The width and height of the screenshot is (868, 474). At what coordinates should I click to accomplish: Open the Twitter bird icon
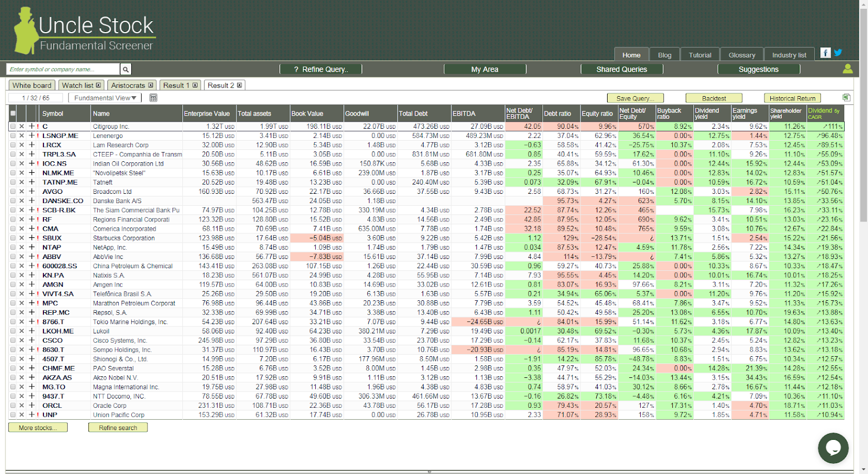click(x=838, y=53)
